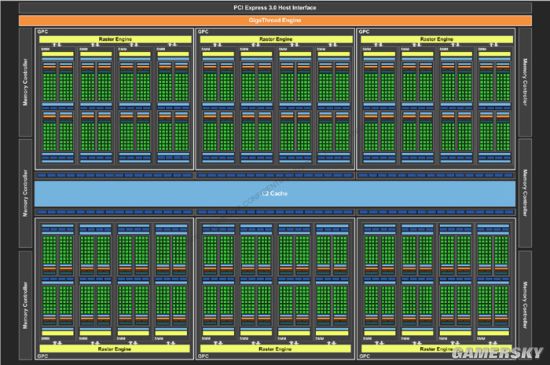The image size is (550, 365).
Task: Select Raster Engine in the top-middle GPC
Action: point(276,39)
